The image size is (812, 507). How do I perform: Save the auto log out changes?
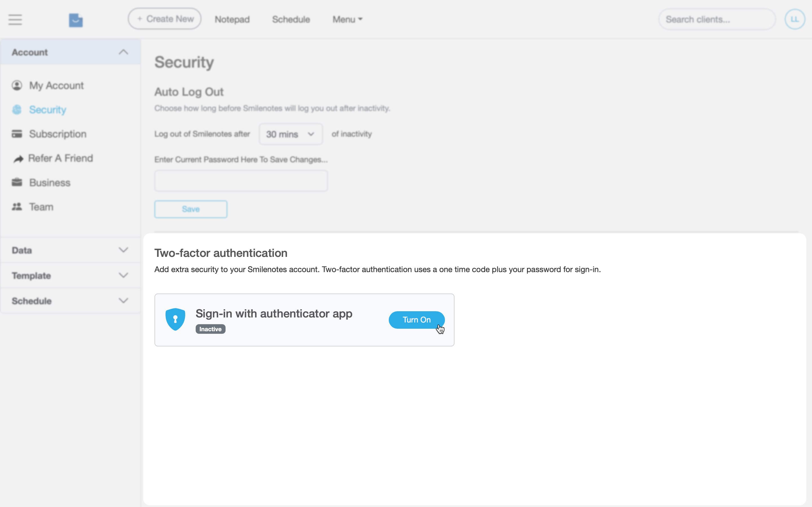click(x=191, y=209)
